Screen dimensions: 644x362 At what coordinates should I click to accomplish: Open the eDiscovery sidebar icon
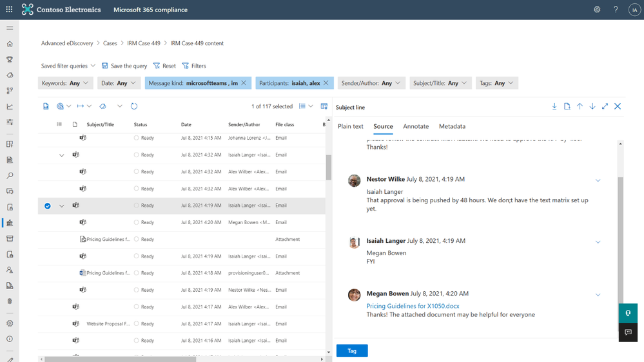tap(10, 223)
